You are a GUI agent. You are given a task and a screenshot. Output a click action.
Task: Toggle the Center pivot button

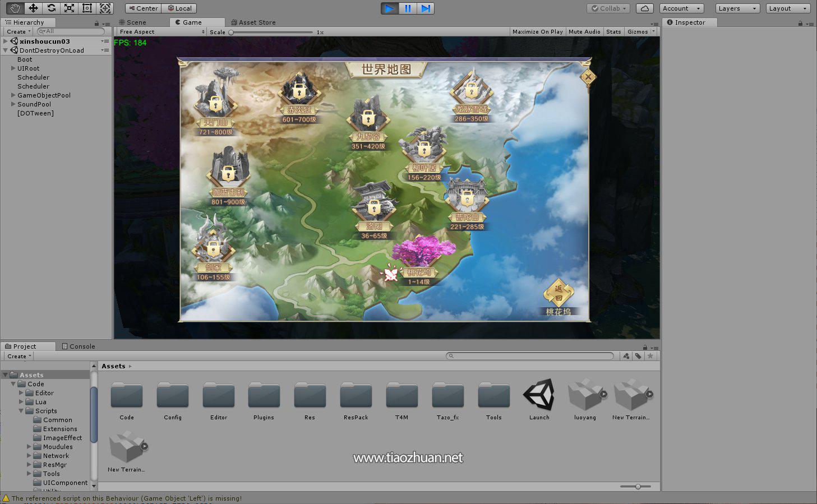coord(143,8)
